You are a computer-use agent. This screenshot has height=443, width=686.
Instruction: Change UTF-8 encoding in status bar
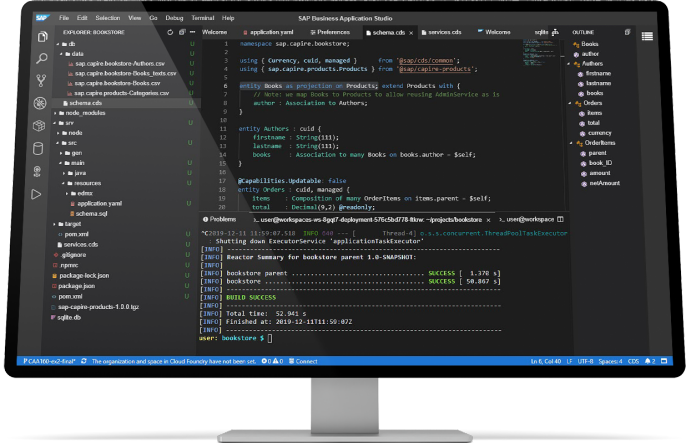click(585, 361)
